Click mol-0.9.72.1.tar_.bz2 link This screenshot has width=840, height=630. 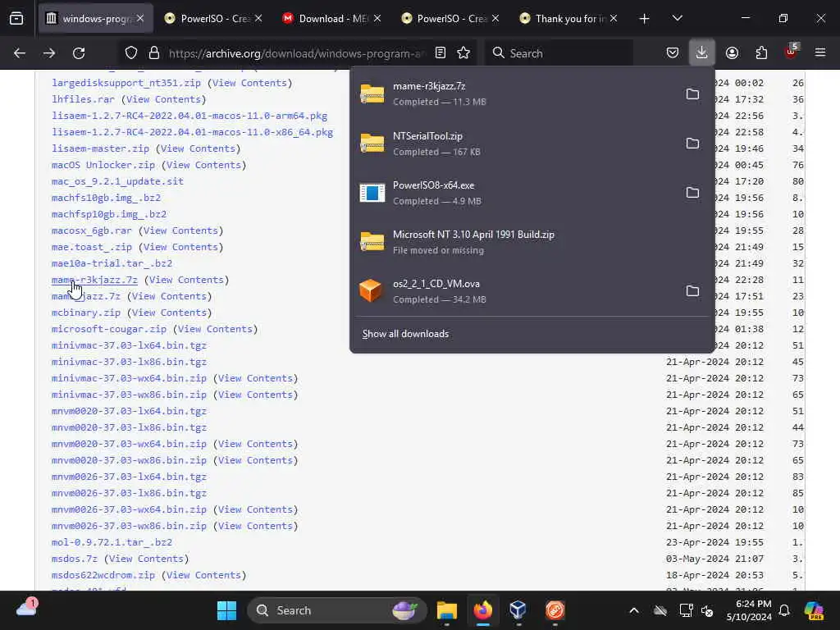click(112, 543)
